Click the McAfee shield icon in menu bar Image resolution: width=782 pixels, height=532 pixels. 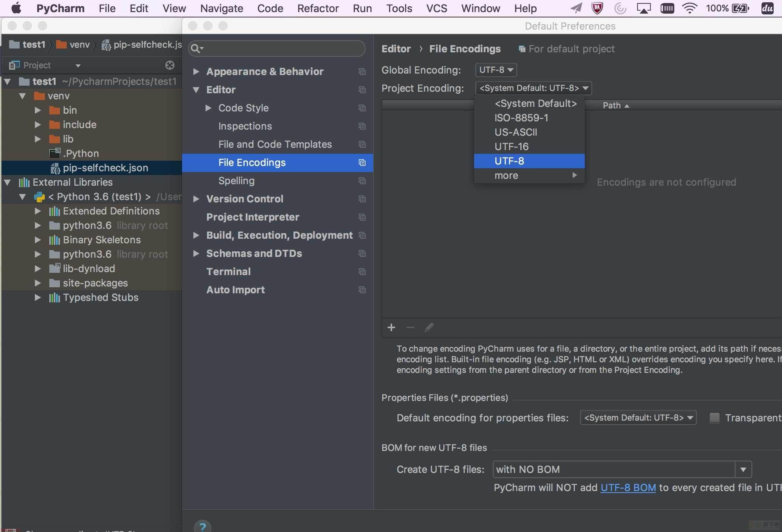(597, 8)
